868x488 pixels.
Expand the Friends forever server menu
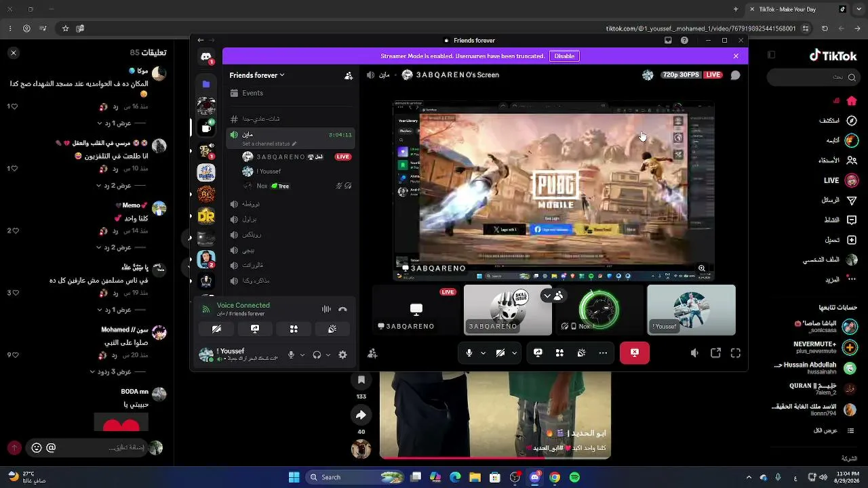click(x=257, y=75)
